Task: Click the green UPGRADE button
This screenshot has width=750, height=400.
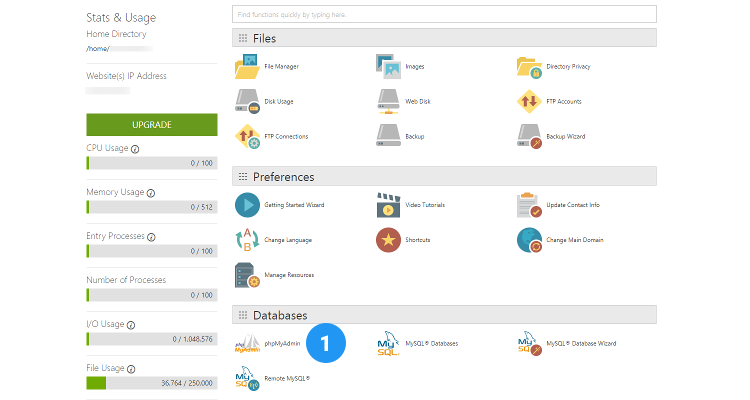Action: click(x=152, y=125)
